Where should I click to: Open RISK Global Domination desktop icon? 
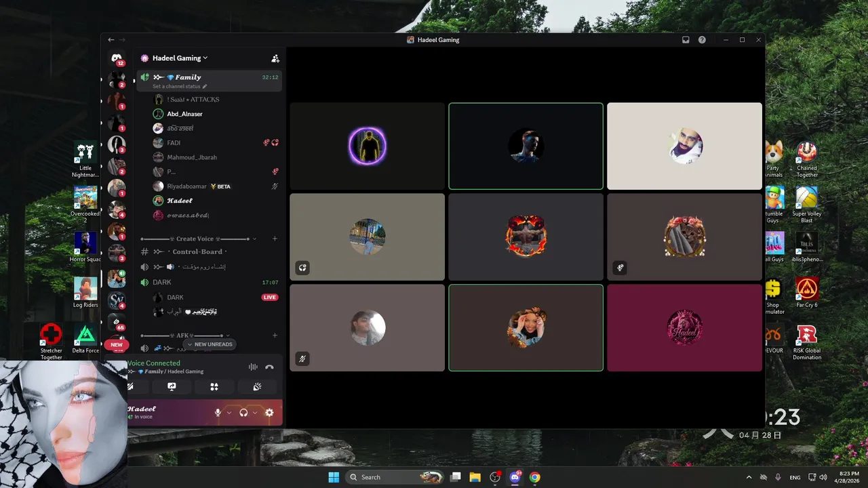[807, 342]
